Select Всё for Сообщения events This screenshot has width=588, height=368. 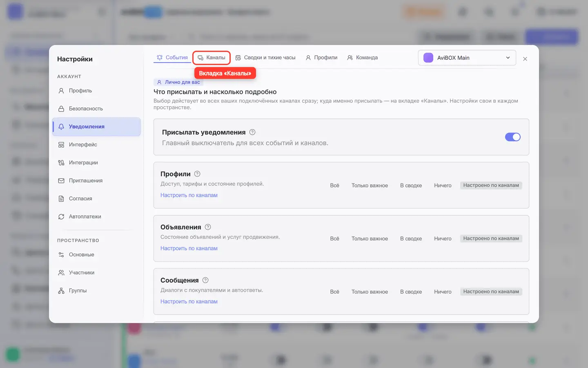pos(335,292)
